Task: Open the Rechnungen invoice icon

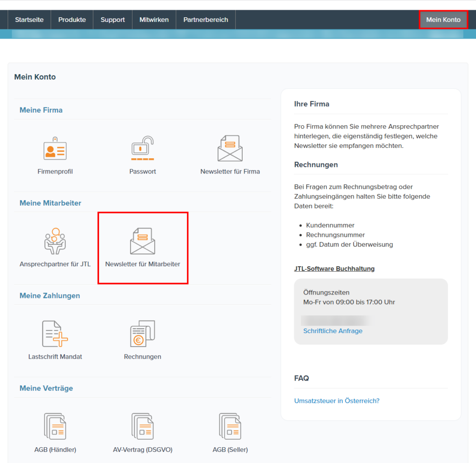Action: pos(142,334)
